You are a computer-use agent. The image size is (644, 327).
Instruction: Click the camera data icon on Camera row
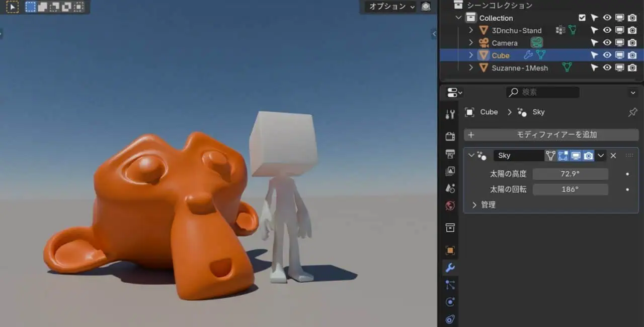pos(537,43)
